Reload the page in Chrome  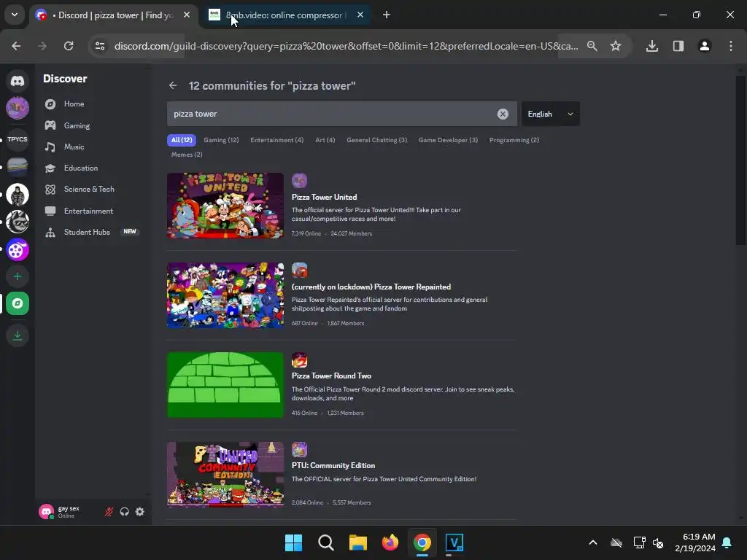click(x=69, y=46)
